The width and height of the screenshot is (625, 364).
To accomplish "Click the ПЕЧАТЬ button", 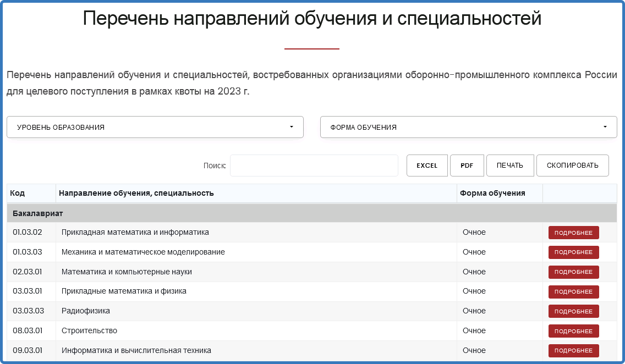I will pyautogui.click(x=509, y=165).
